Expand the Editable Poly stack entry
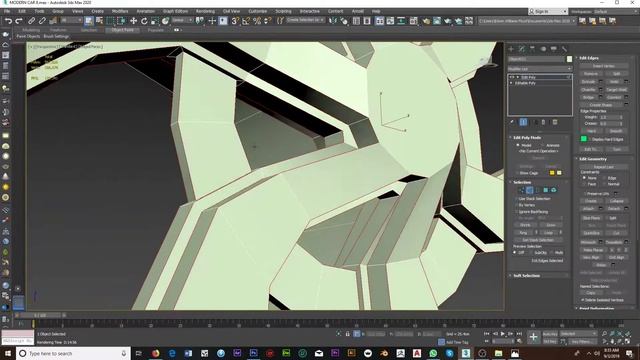This screenshot has width=640, height=360. 511,83
